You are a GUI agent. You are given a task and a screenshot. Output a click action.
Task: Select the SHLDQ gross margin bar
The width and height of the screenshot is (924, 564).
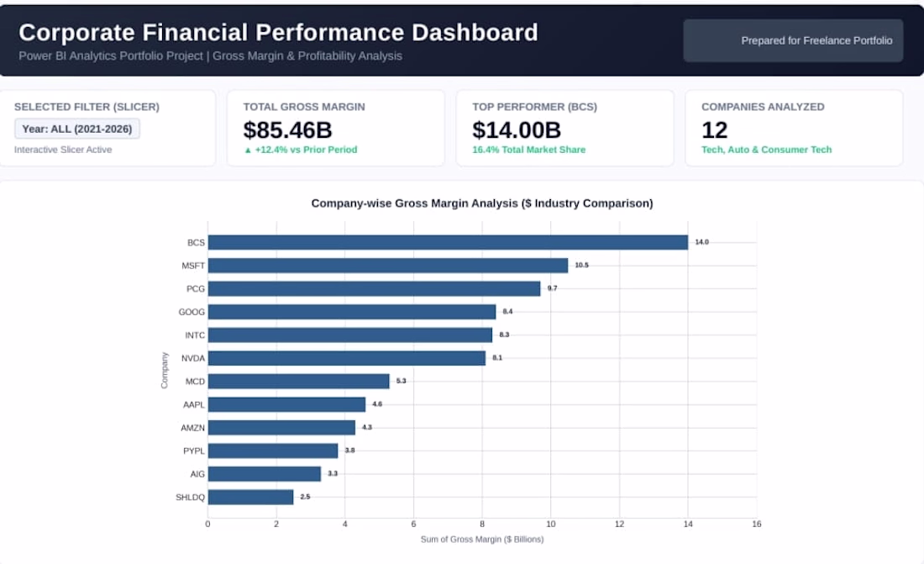tap(250, 497)
